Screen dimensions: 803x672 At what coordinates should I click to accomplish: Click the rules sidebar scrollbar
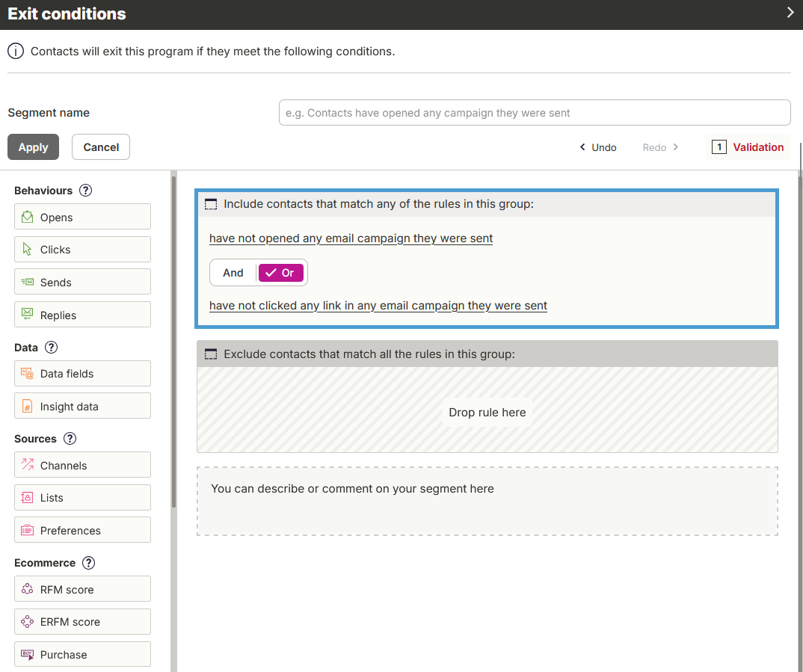click(173, 342)
